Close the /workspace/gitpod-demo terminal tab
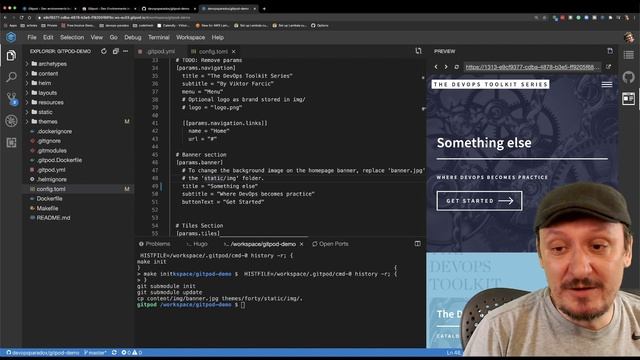The height and width of the screenshot is (360, 640). (301, 244)
